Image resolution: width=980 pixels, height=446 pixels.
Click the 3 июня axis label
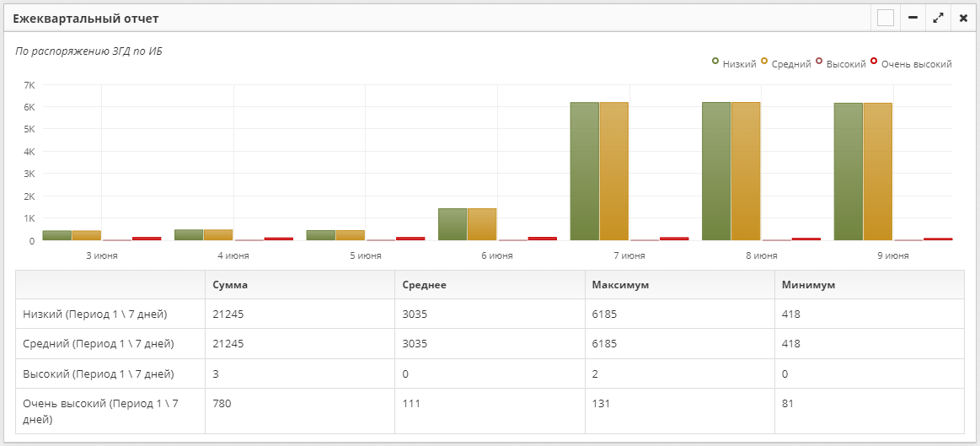point(102,255)
